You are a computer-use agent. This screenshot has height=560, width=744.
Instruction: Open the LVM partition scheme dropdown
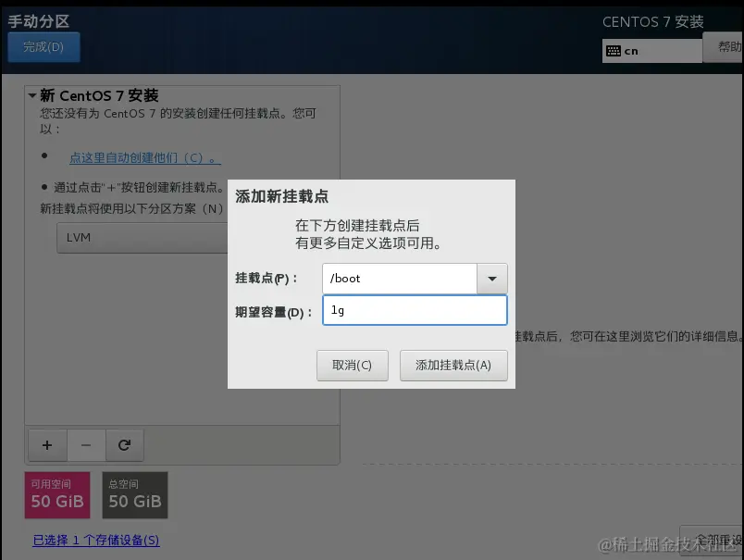coord(143,238)
